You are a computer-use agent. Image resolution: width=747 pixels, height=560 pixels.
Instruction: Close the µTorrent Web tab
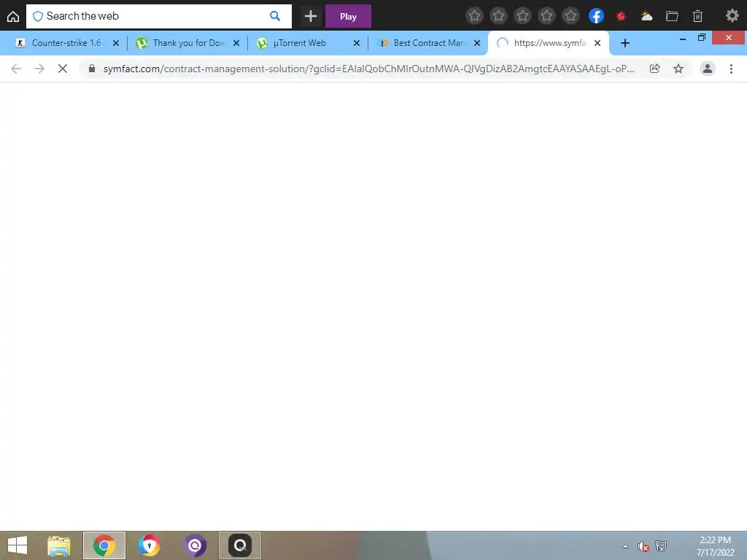point(356,43)
